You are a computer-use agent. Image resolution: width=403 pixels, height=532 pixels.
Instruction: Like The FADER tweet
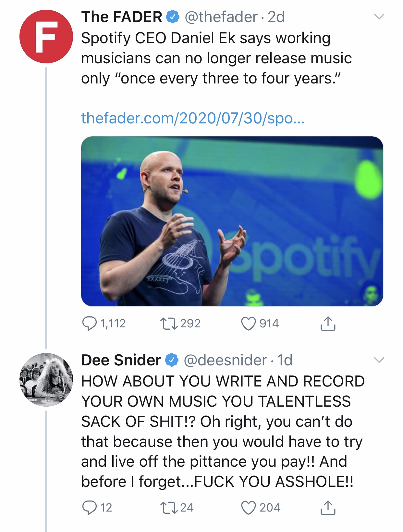click(x=249, y=323)
